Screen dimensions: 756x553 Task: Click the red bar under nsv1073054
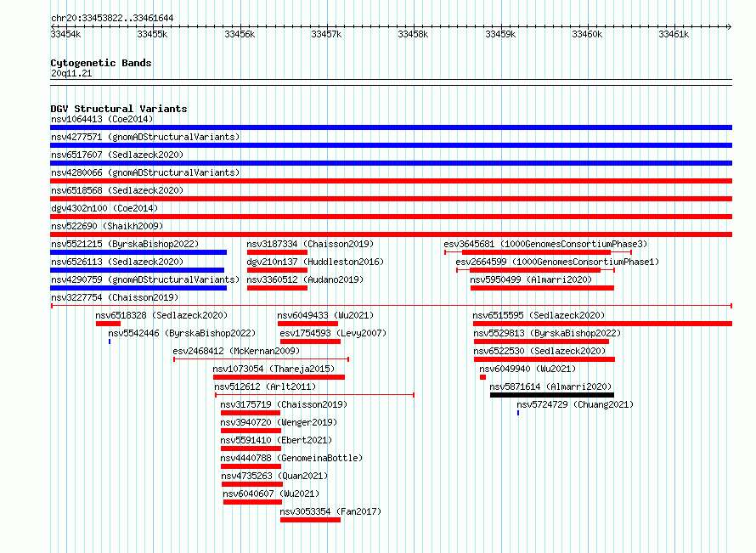coord(279,377)
